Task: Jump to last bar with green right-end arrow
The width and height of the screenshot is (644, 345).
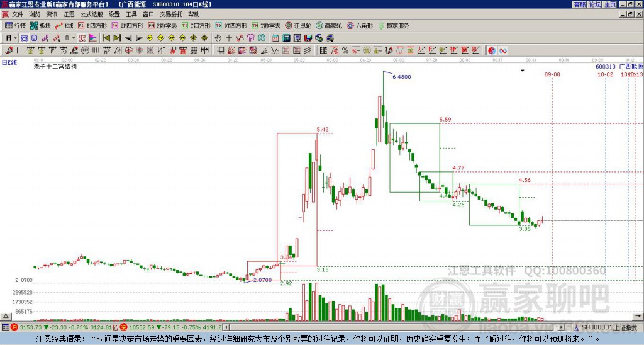Action: click(x=117, y=38)
